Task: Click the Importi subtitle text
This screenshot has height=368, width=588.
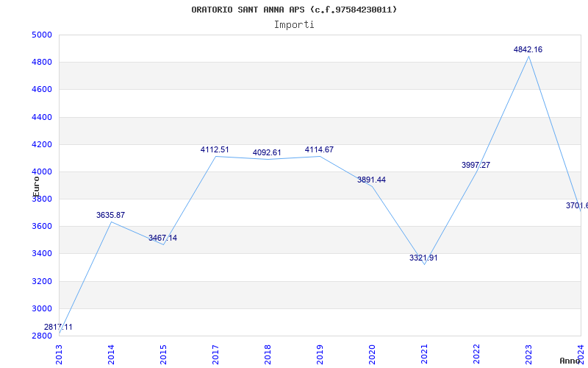Action: coord(294,25)
